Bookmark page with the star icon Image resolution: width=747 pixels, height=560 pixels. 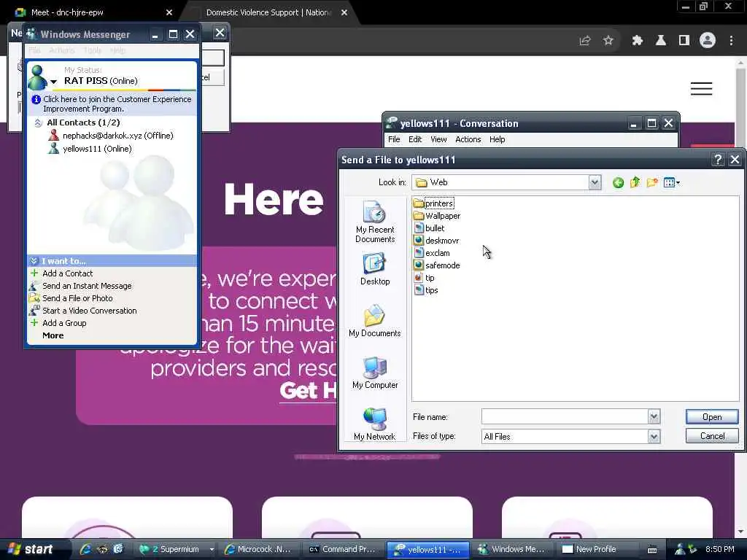pyautogui.click(x=608, y=41)
